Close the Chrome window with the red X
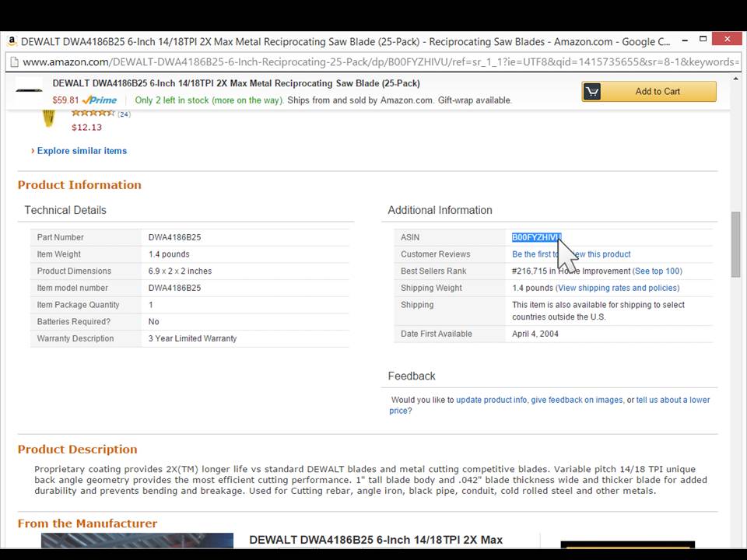Viewport: 747px width, 560px height. tap(727, 39)
